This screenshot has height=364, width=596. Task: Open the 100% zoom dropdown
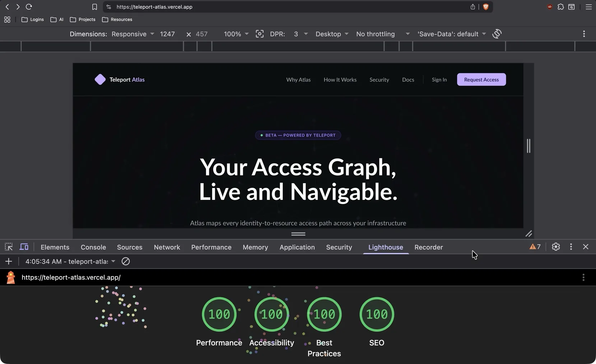click(236, 34)
